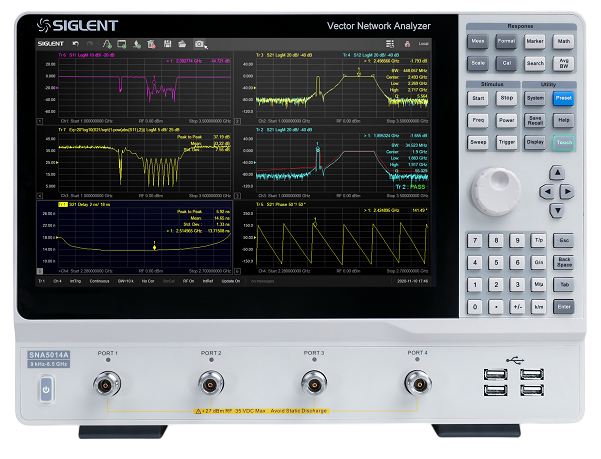Push the Cal key
The image size is (601, 459).
click(506, 64)
